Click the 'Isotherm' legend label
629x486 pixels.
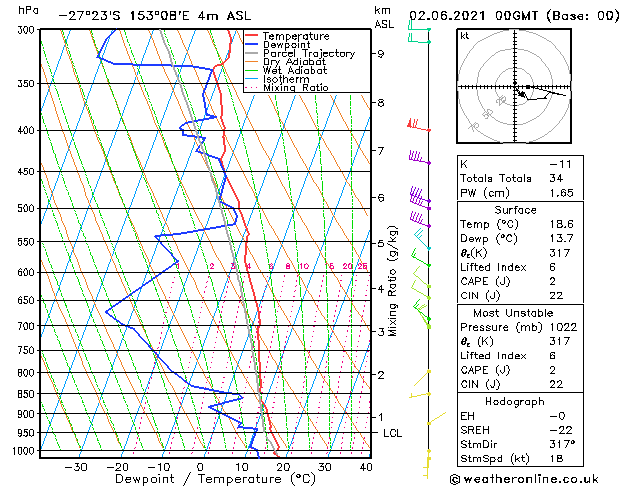pos(286,79)
